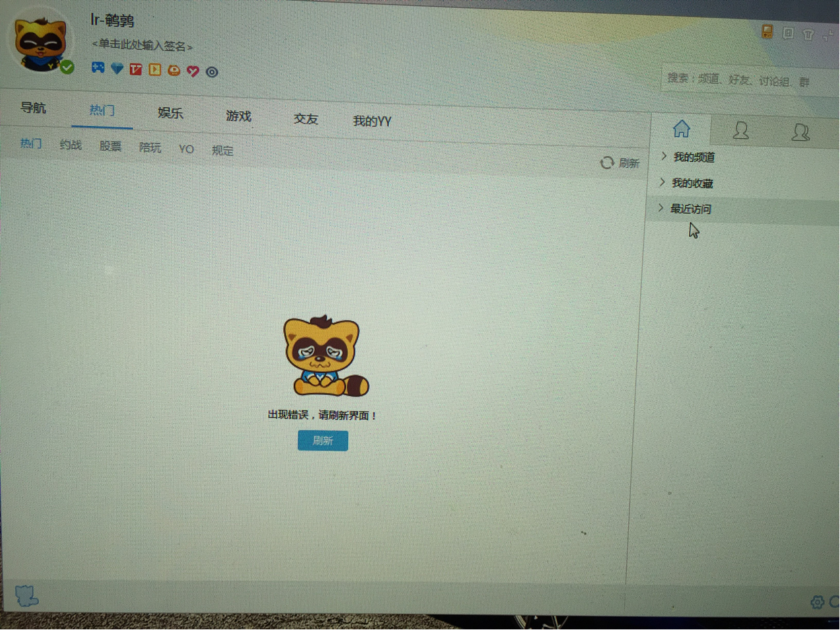This screenshot has height=630, width=840.
Task: Open the friends list single-person icon
Action: [x=740, y=131]
